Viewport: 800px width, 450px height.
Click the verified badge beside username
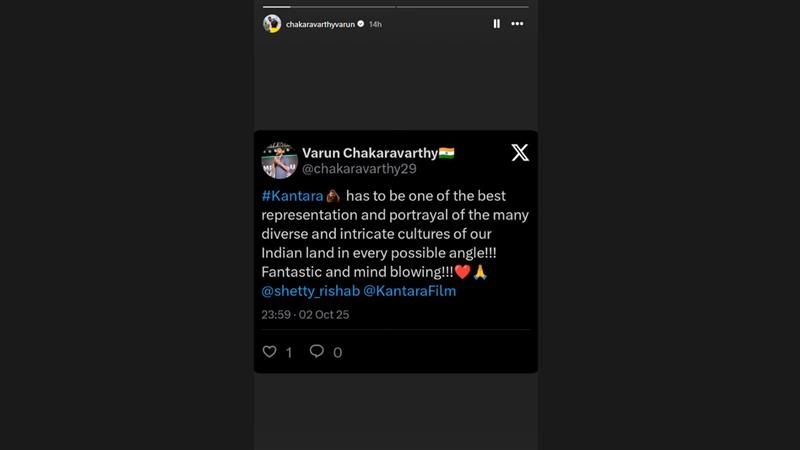pyautogui.click(x=361, y=23)
